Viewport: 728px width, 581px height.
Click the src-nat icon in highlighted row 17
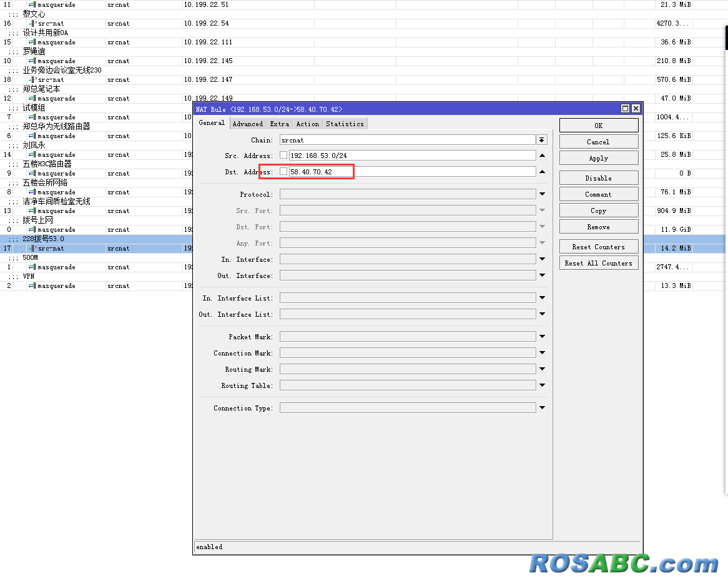(x=32, y=249)
